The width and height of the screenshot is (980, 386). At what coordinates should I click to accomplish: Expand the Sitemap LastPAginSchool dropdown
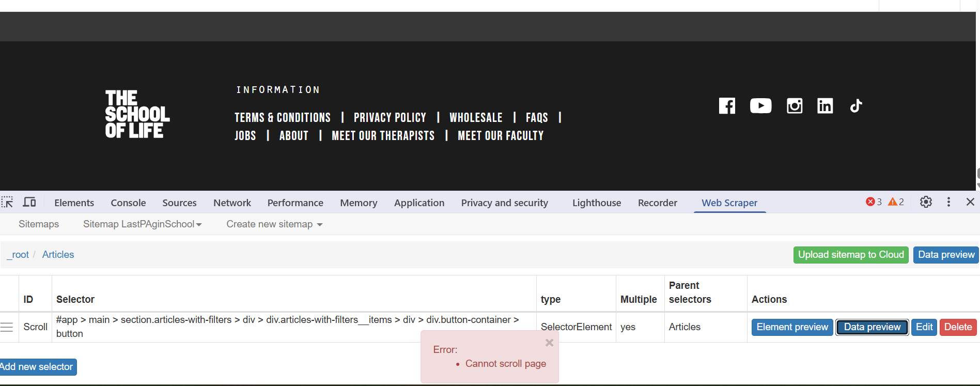click(142, 224)
